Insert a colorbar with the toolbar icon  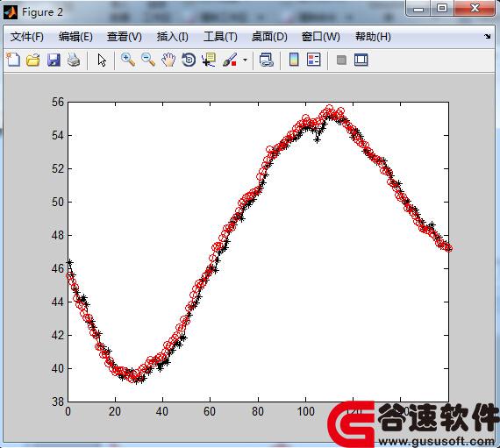[294, 60]
